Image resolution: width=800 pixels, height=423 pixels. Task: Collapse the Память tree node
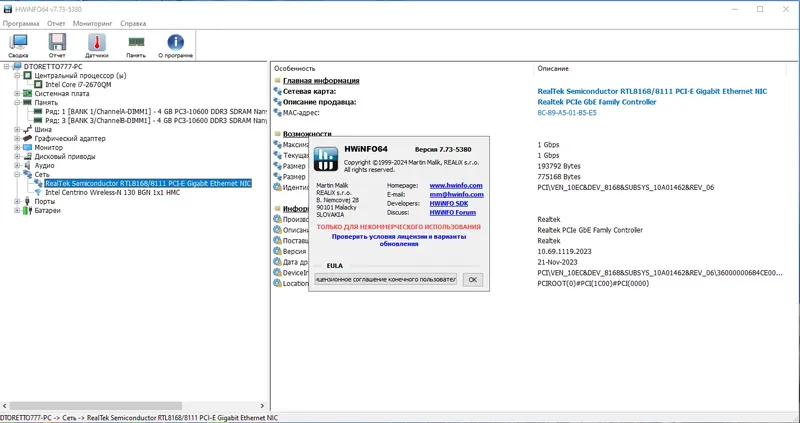click(17, 103)
